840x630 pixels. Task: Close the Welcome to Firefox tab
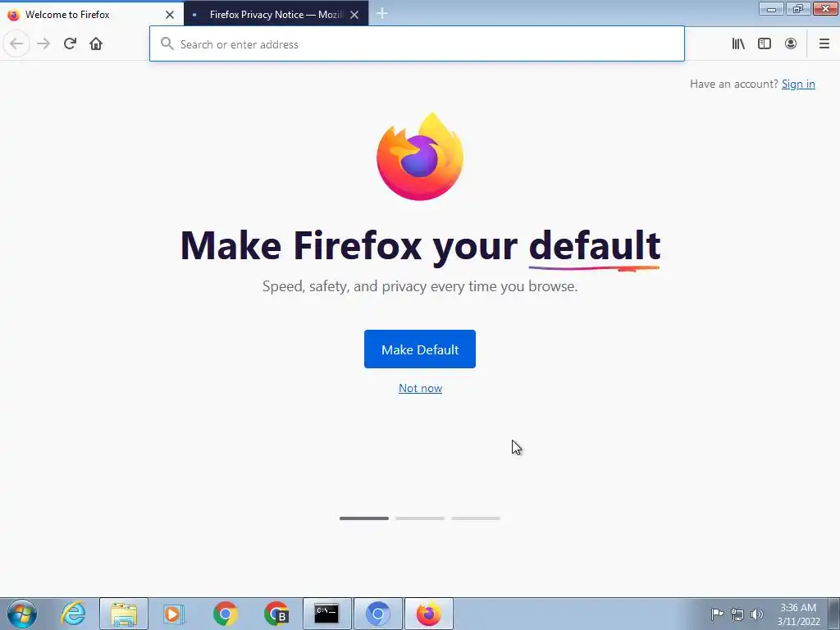coord(170,15)
